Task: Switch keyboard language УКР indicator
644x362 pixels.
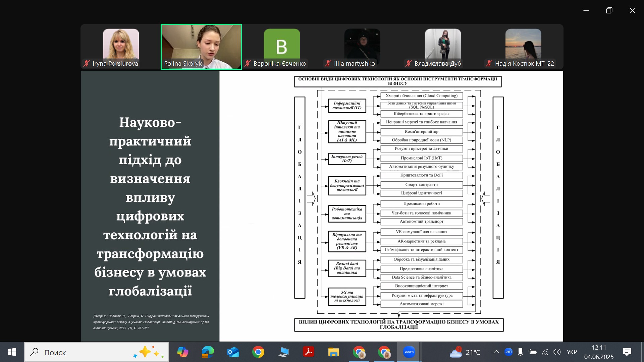Action: pos(572,352)
